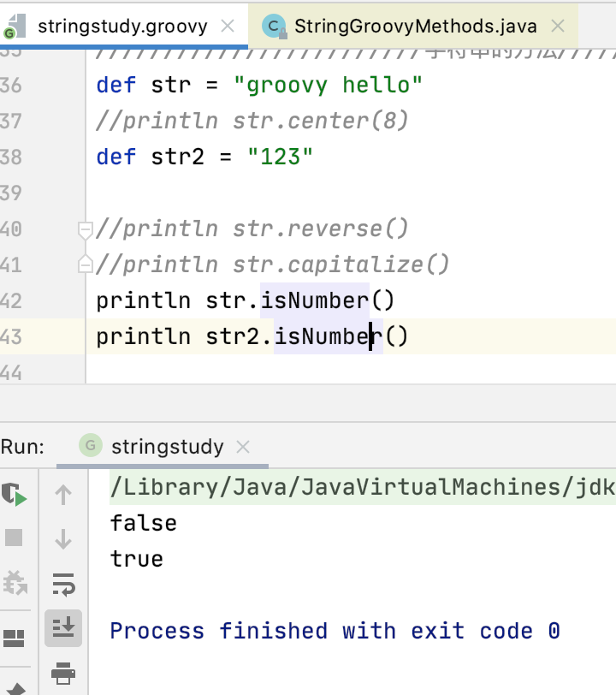Click the Print console output icon
Image resolution: width=616 pixels, height=695 pixels.
click(x=64, y=674)
